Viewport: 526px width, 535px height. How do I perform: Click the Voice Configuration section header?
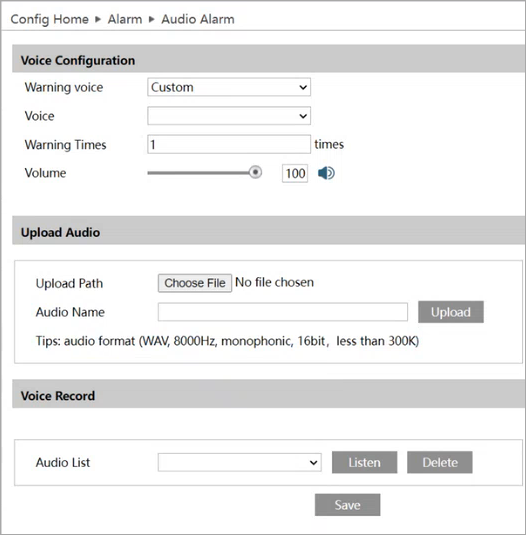click(268, 59)
